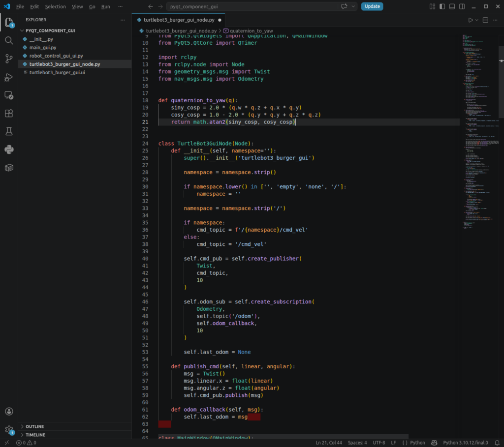Screen dimensions: 504x447
Task: Select interpreter Python 3.10.12.final.0
Action: [x=465, y=443]
